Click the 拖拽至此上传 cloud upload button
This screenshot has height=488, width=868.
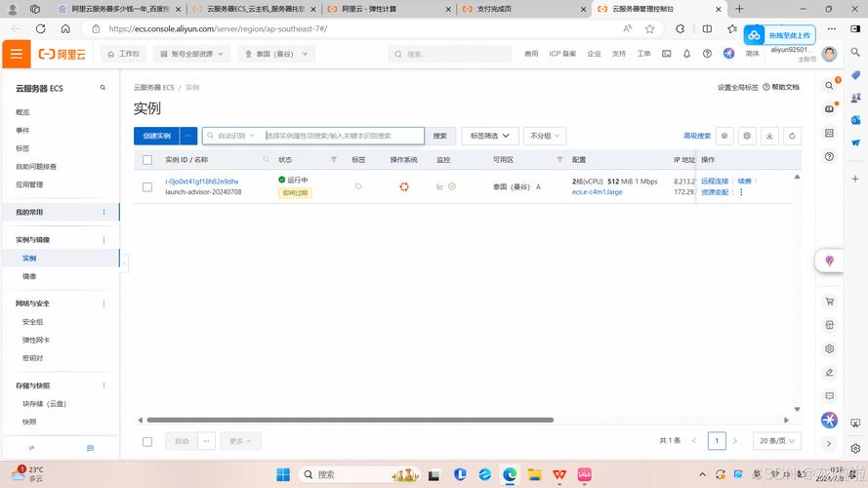pyautogui.click(x=779, y=35)
